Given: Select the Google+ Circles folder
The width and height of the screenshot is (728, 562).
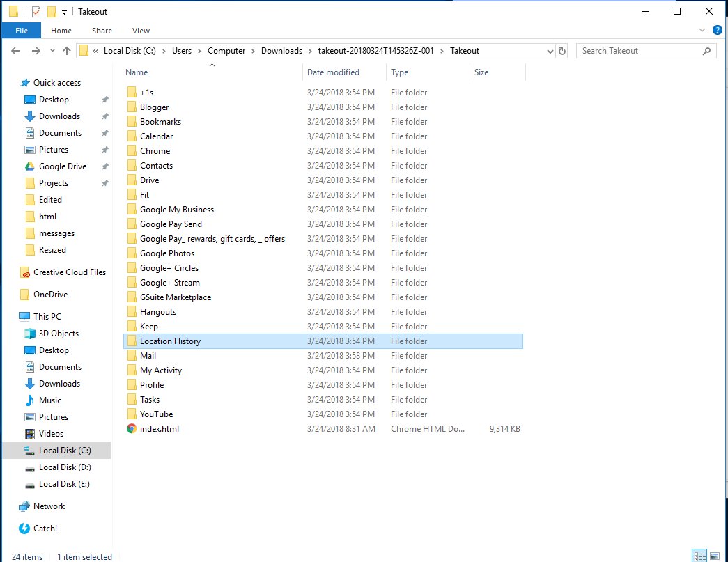Looking at the screenshot, I should coord(169,268).
